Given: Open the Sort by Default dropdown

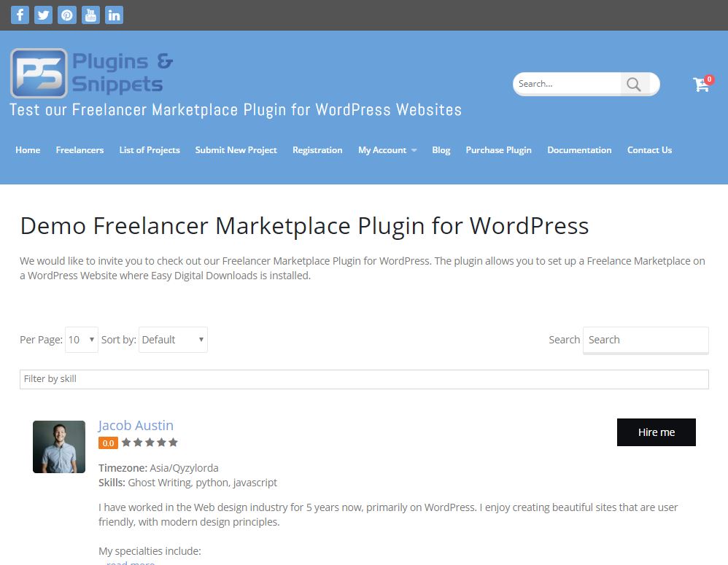Looking at the screenshot, I should click(x=173, y=340).
